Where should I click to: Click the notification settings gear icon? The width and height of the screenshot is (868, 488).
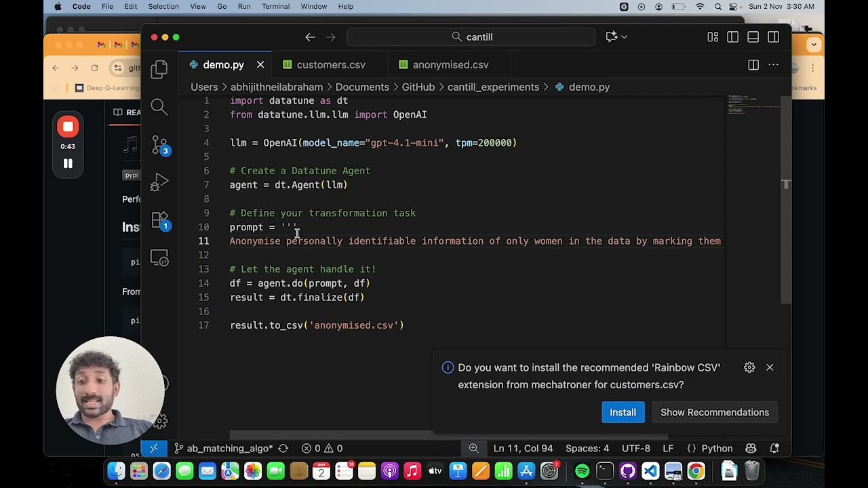coord(749,367)
